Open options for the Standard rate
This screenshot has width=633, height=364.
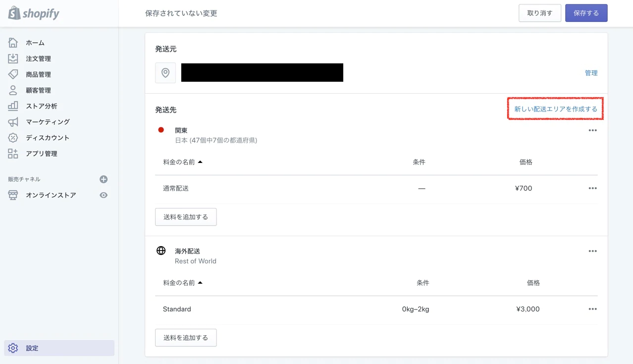click(x=592, y=309)
